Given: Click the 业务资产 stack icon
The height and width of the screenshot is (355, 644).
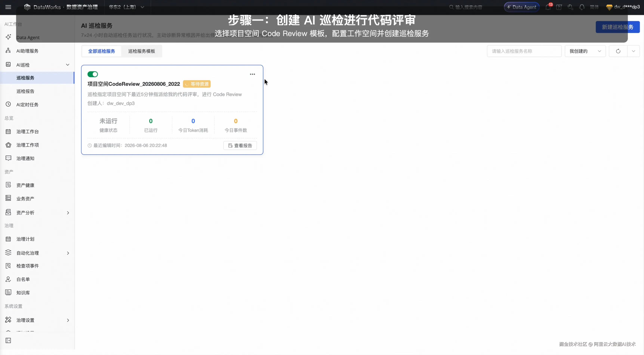Looking at the screenshot, I should [x=8, y=198].
